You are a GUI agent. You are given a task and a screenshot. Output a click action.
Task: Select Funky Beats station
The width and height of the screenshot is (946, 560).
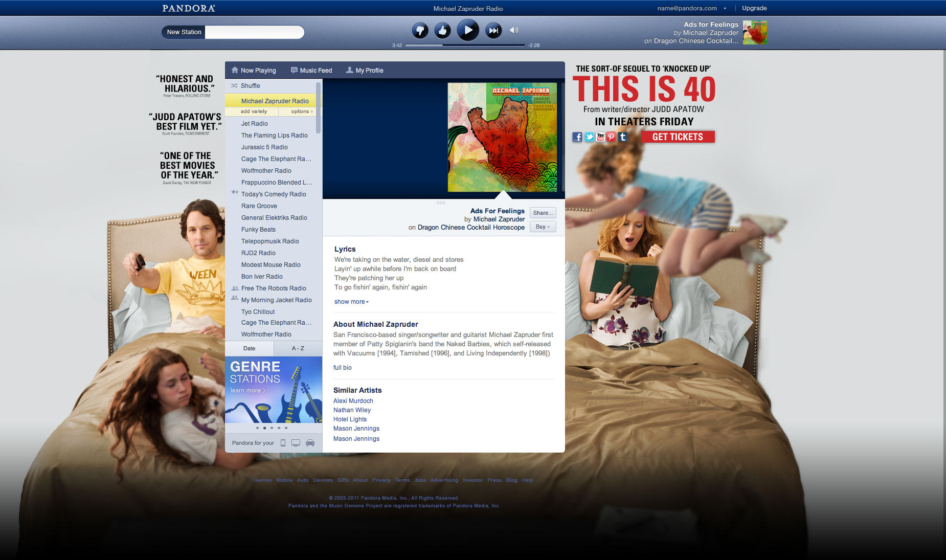click(x=258, y=230)
